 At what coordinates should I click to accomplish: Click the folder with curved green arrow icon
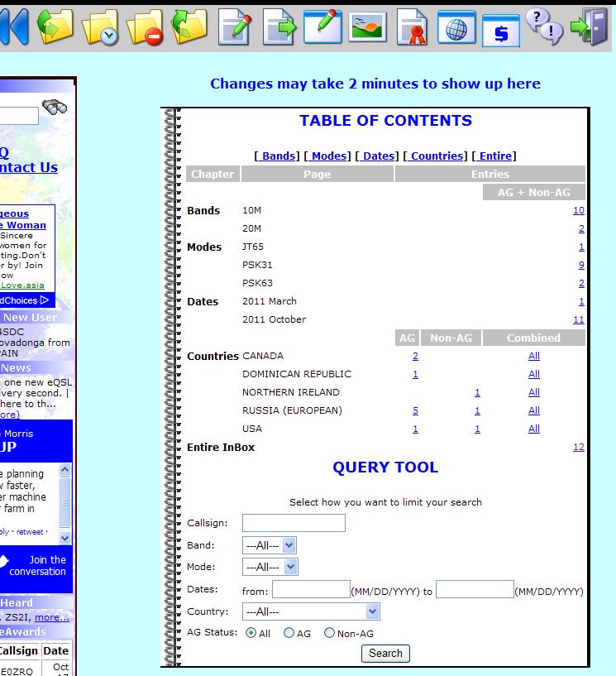[190, 26]
